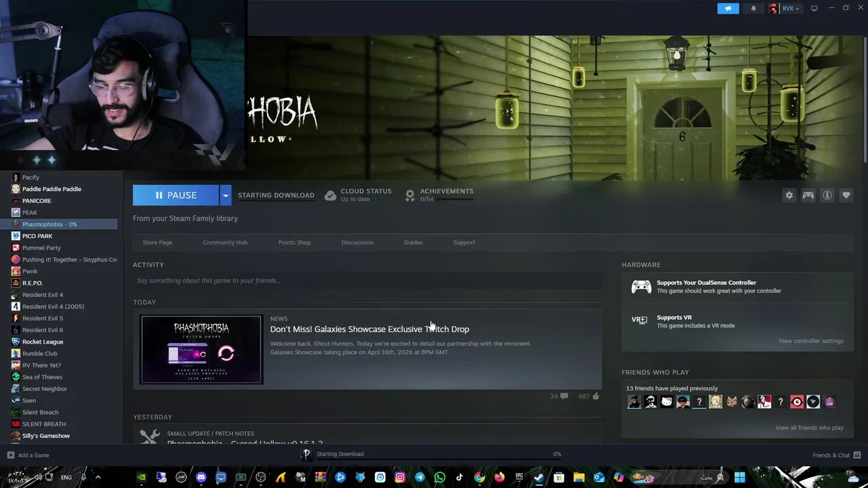
Task: Open NVIDIA app from the taskbar
Action: point(141,477)
